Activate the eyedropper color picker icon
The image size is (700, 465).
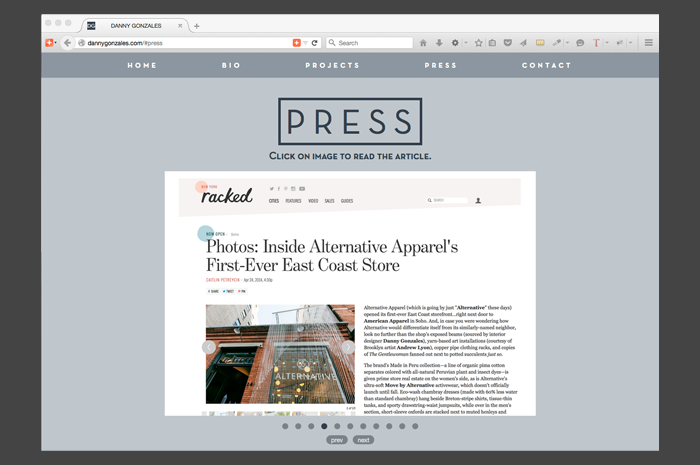click(x=556, y=43)
